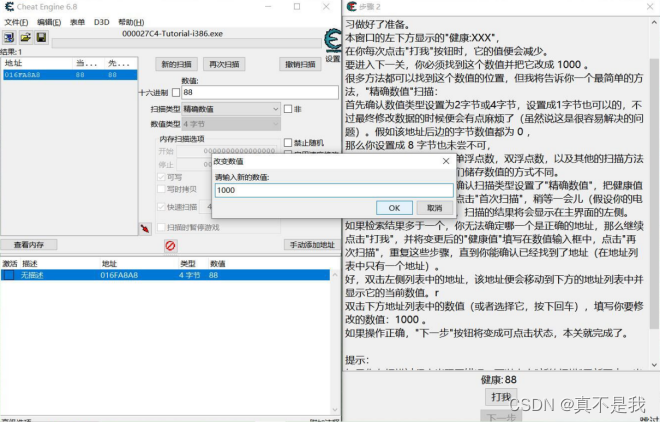This screenshot has height=423, width=661.
Task: Click the new value input field
Action: click(x=334, y=190)
